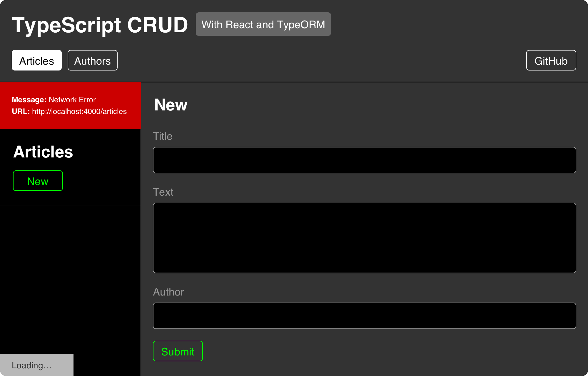Click the TypeScript CRUD heading
The image size is (588, 376).
100,25
